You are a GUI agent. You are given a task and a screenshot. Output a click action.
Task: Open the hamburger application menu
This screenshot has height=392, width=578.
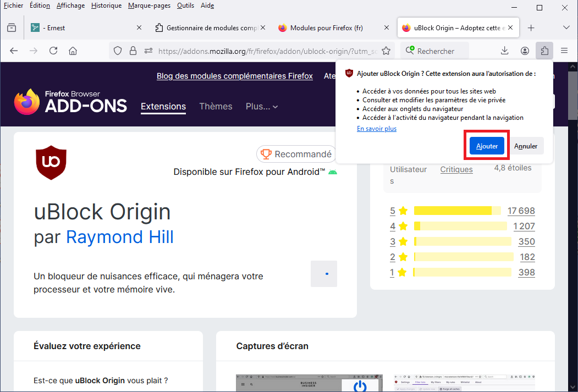pyautogui.click(x=564, y=51)
